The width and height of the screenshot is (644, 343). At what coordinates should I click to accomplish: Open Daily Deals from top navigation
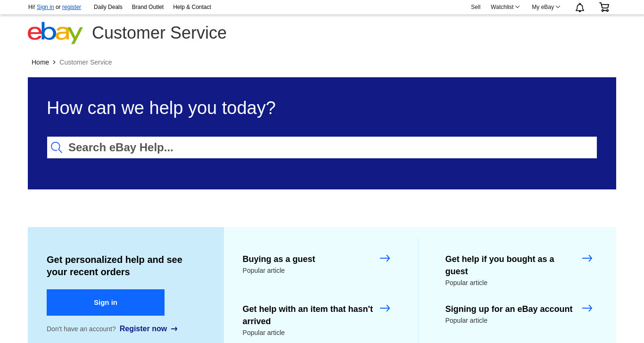point(108,7)
